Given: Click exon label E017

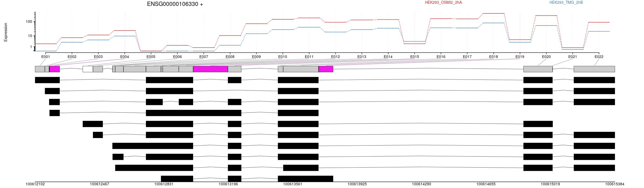Looking at the screenshot, I should coord(467,57).
